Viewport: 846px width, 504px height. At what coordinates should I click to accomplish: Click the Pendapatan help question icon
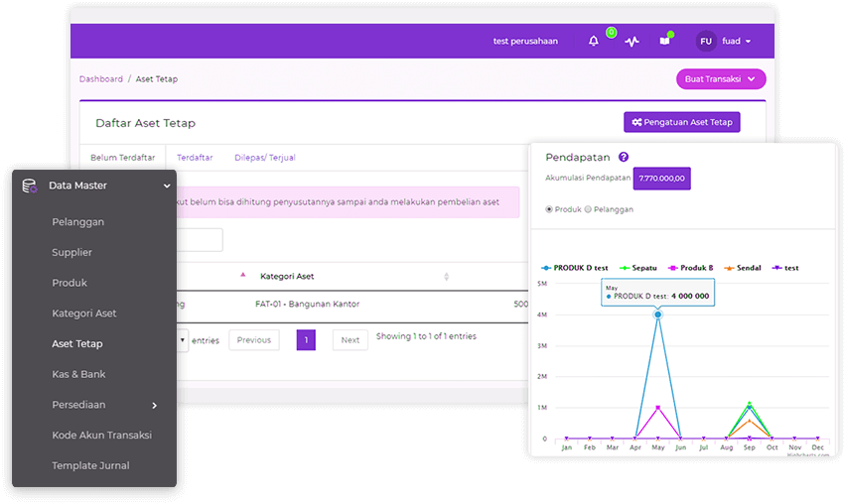pos(624,157)
